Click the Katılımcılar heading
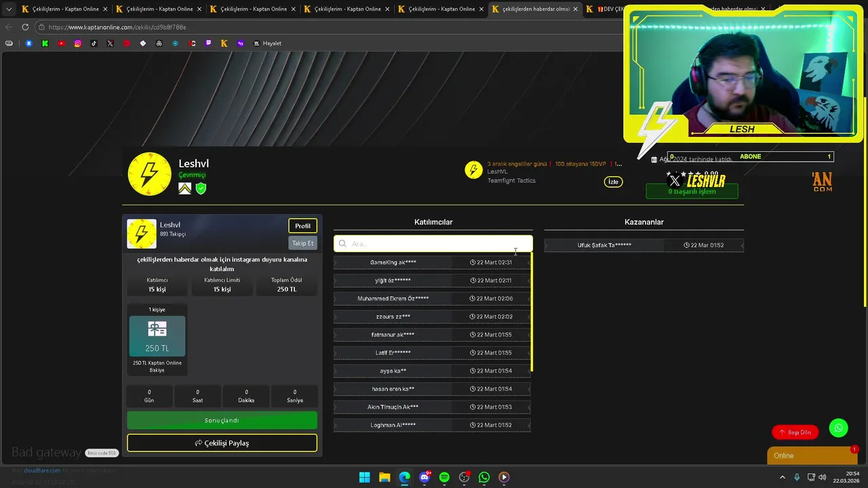The image size is (868, 488). tap(433, 222)
